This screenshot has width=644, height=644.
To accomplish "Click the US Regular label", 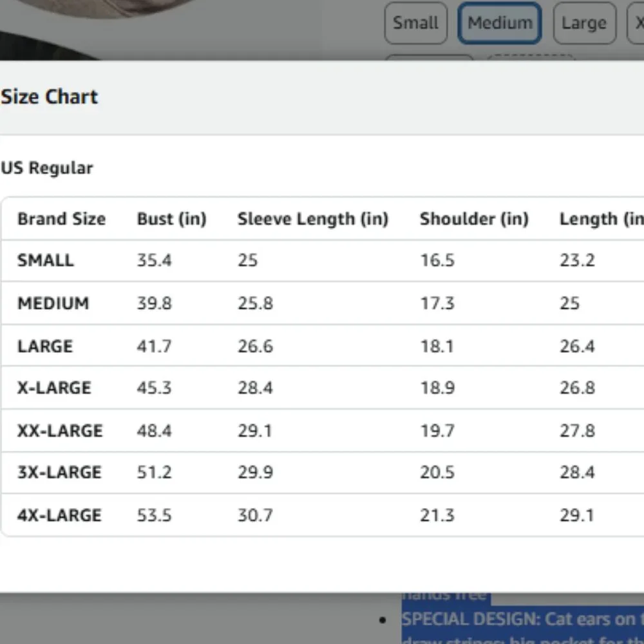I will pos(47,168).
